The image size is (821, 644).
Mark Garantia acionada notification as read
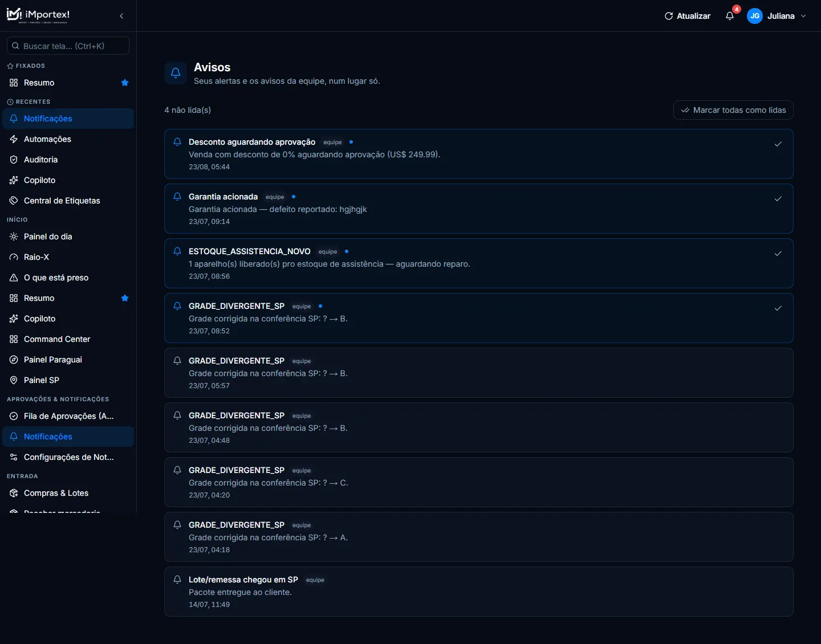pyautogui.click(x=778, y=199)
